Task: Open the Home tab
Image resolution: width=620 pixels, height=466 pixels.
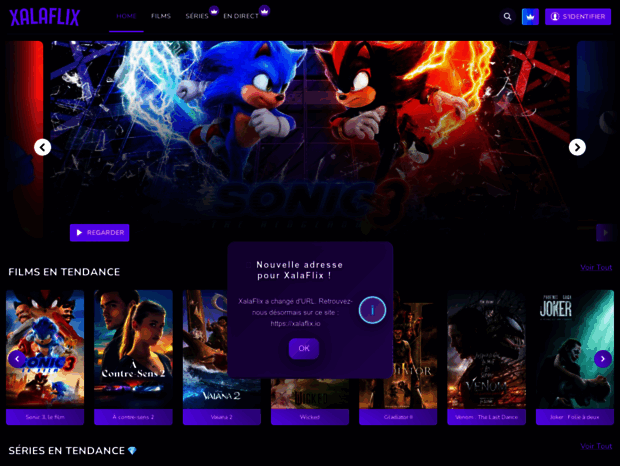Action: pos(126,16)
